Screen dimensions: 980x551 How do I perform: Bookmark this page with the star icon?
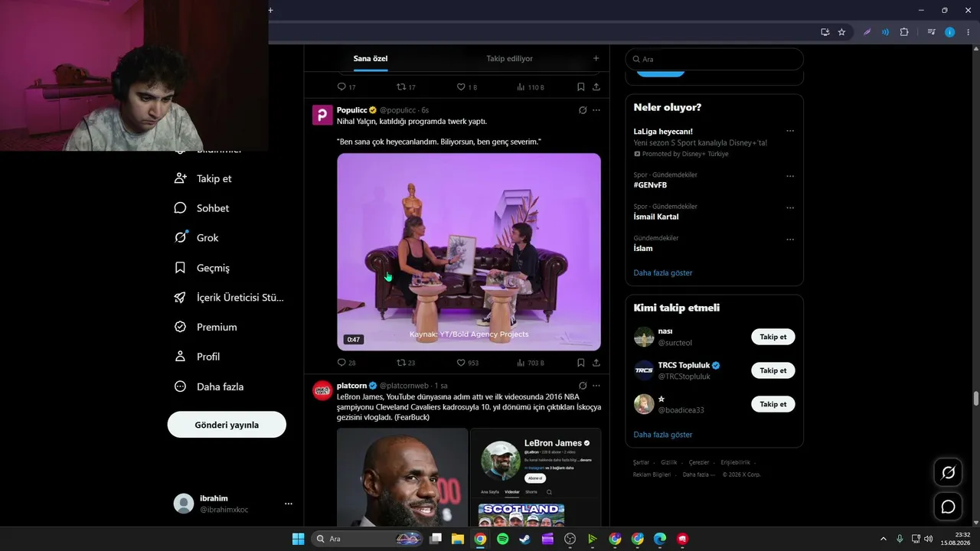point(842,32)
